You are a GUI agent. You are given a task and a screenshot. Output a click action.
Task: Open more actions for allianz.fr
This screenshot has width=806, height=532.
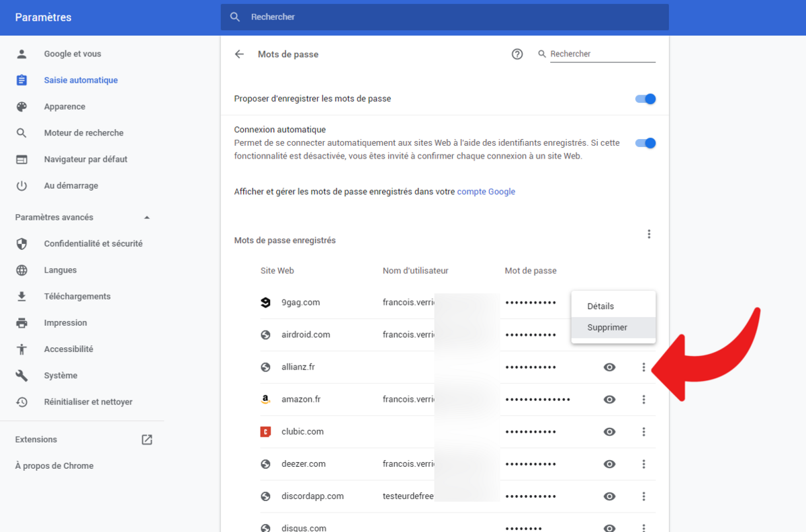[x=643, y=367]
